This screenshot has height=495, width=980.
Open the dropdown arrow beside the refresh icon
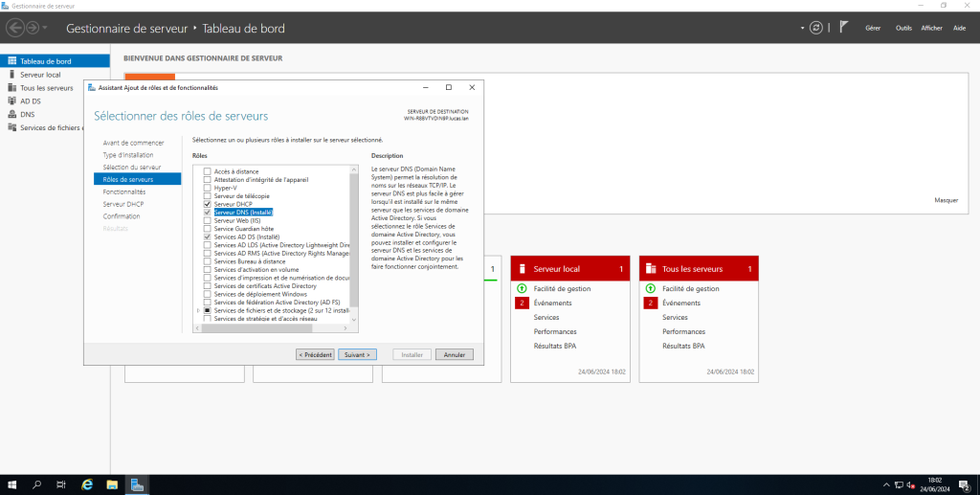[802, 28]
